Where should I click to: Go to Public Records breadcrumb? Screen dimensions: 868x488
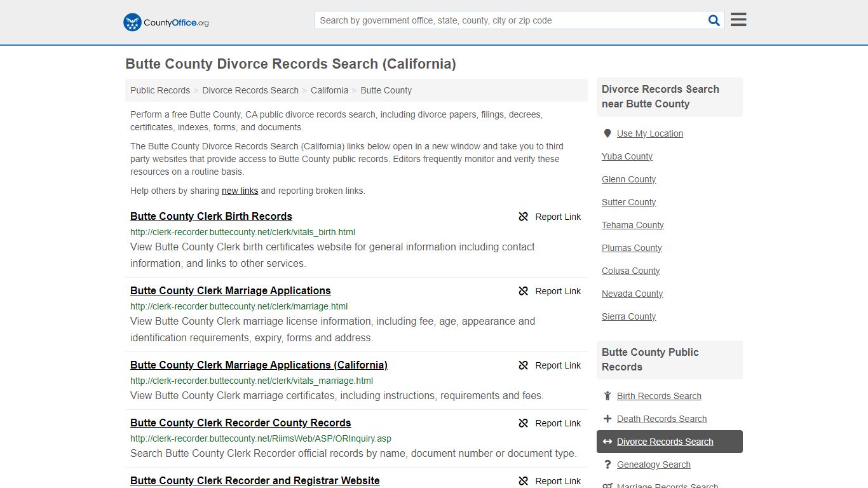pyautogui.click(x=160, y=90)
